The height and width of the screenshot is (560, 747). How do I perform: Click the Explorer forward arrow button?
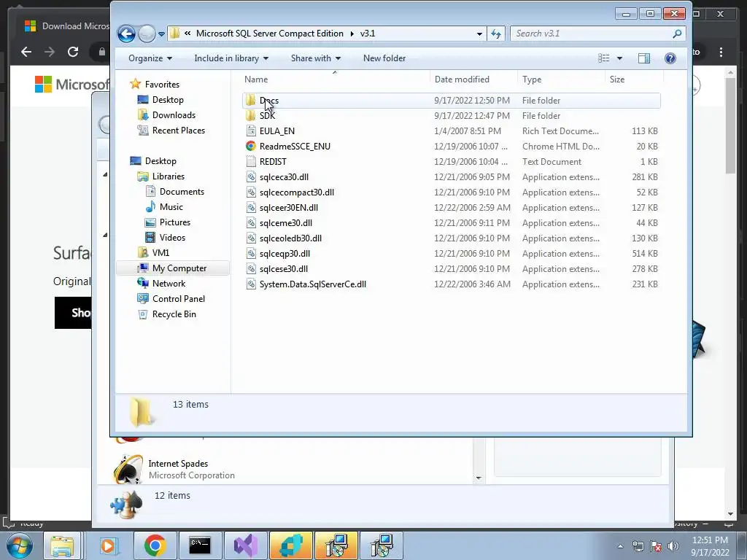point(147,34)
